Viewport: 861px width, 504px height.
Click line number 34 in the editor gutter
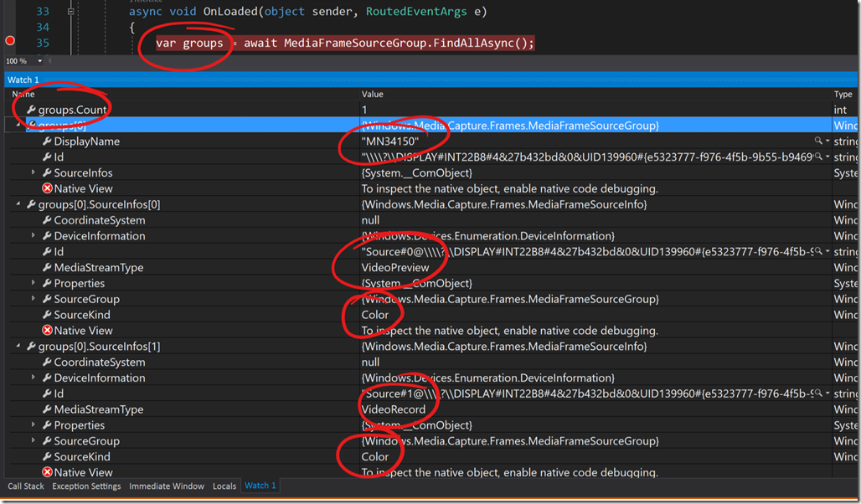point(43,27)
